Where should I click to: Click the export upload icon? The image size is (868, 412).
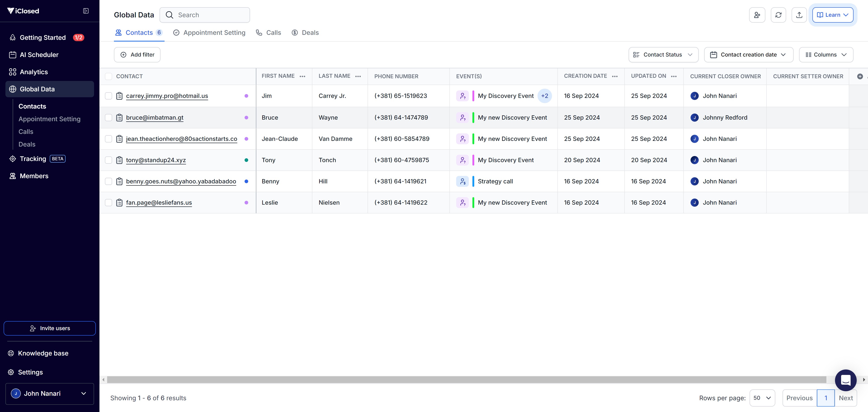(x=799, y=15)
